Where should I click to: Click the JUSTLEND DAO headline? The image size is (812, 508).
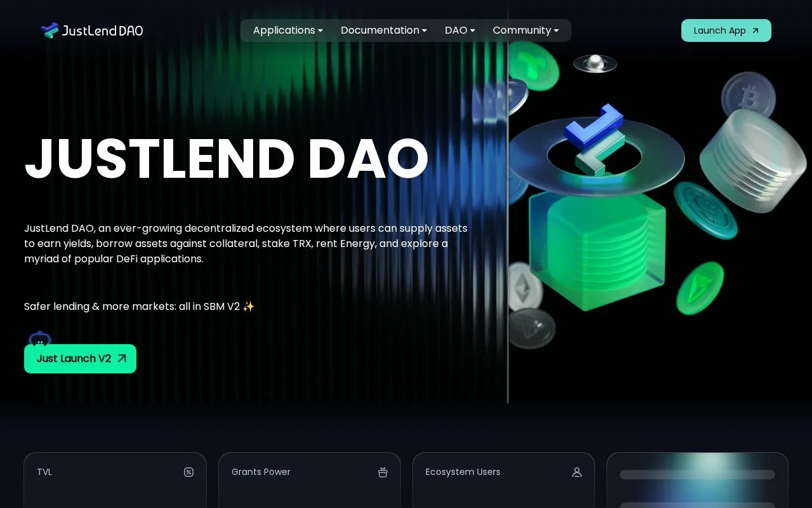click(x=226, y=158)
